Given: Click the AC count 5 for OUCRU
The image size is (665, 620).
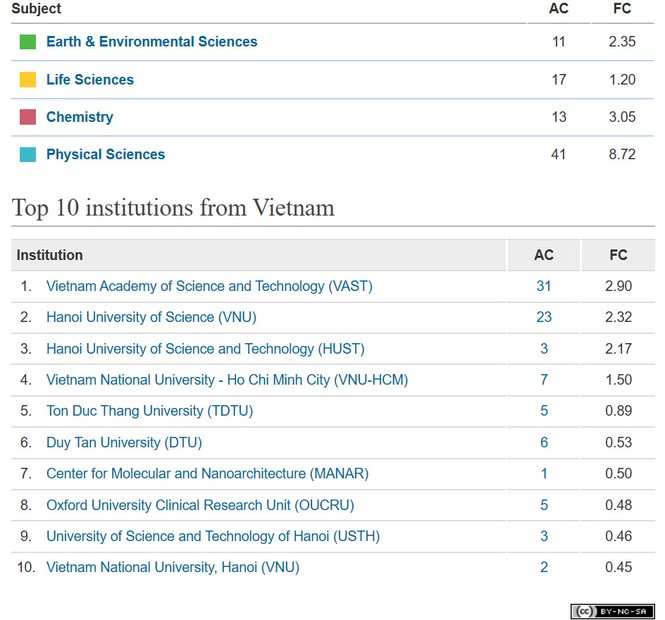Looking at the screenshot, I should coord(544,505).
